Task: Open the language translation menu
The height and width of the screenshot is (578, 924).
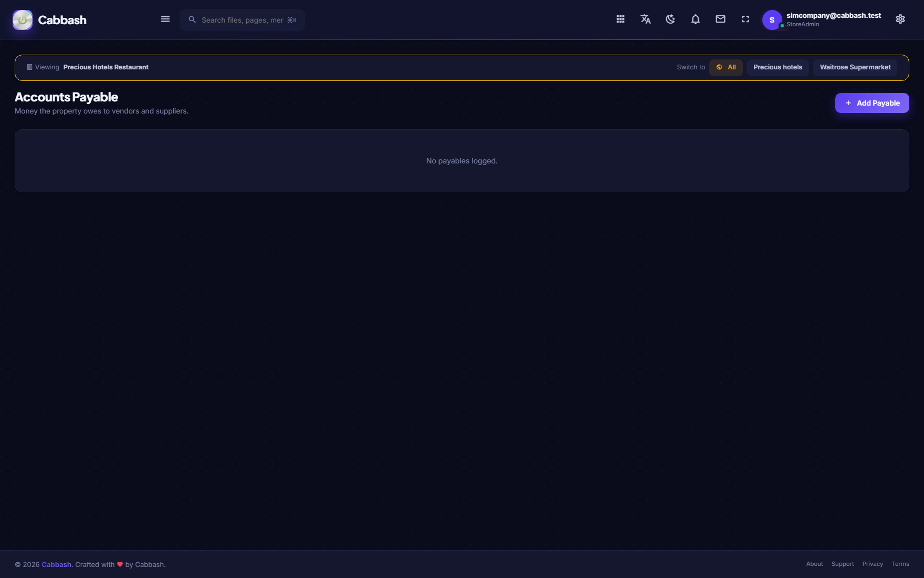Action: click(646, 19)
